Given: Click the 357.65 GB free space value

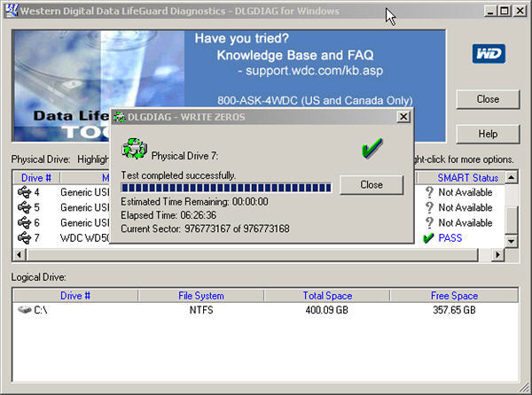Looking at the screenshot, I should pos(454,310).
